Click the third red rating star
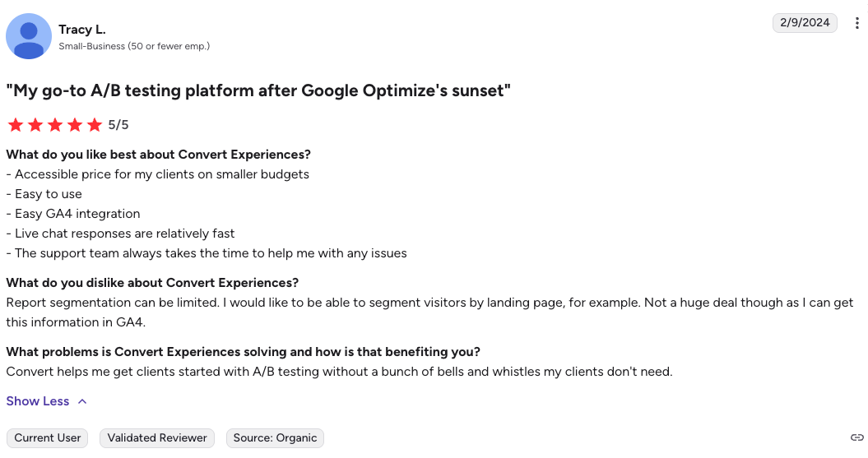This screenshot has width=868, height=458. pyautogui.click(x=55, y=125)
